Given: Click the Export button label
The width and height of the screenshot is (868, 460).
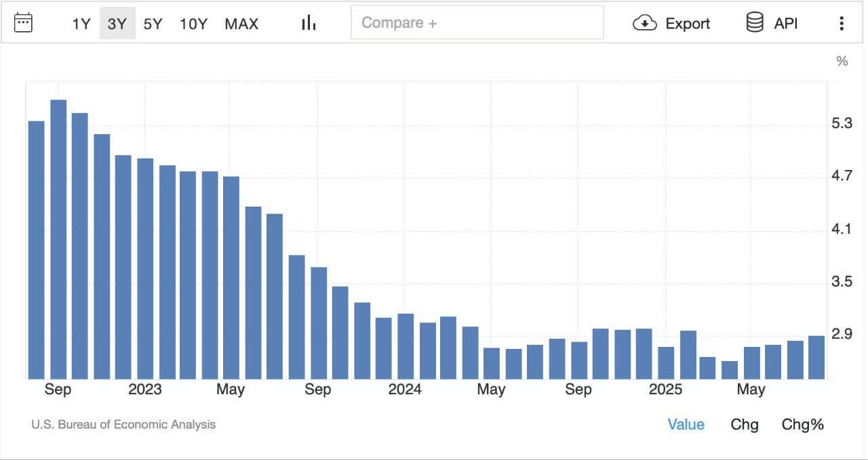Looking at the screenshot, I should click(x=688, y=24).
